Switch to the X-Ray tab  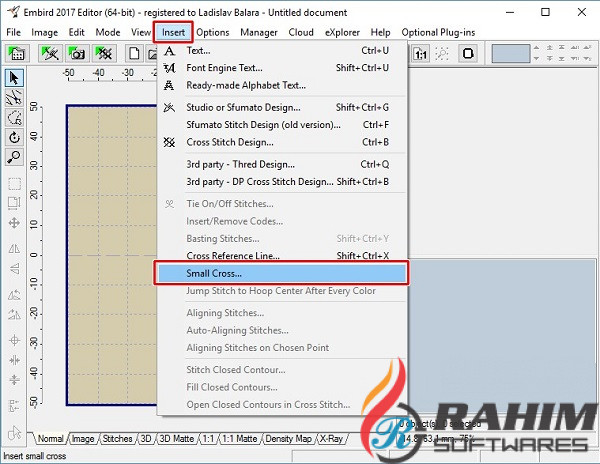click(x=331, y=439)
